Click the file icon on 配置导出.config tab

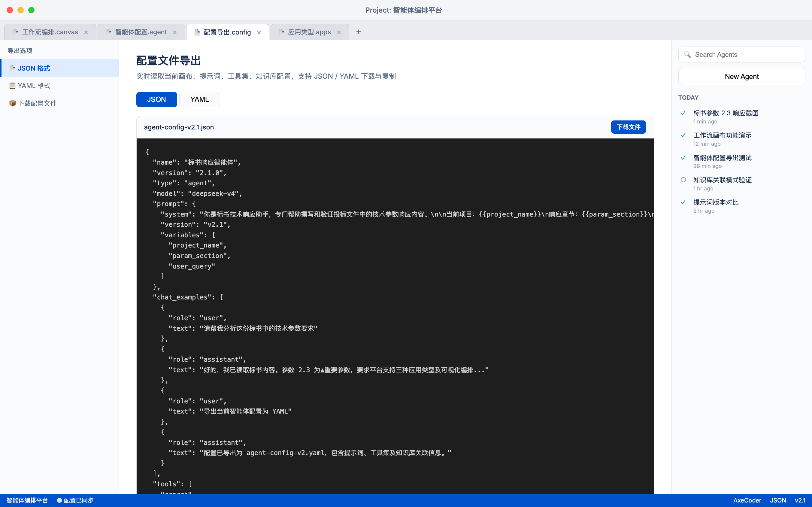197,32
